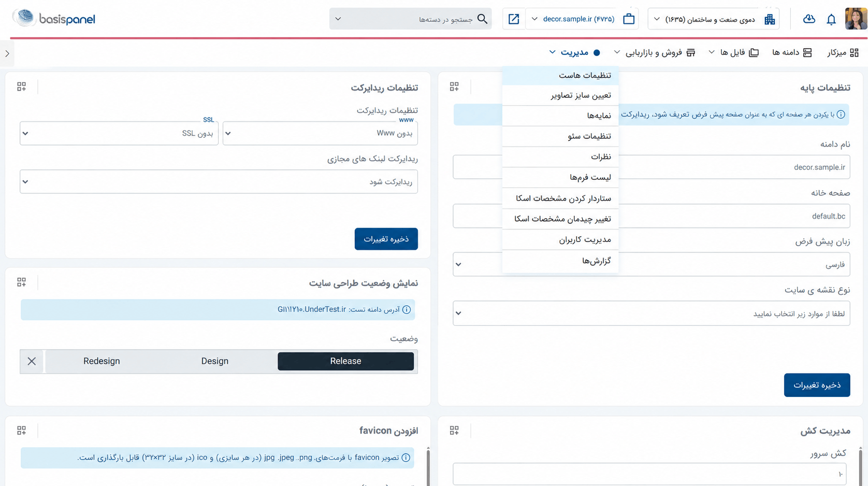Expand the left side panel arrow
This screenshot has width=868, height=486.
tap(7, 53)
